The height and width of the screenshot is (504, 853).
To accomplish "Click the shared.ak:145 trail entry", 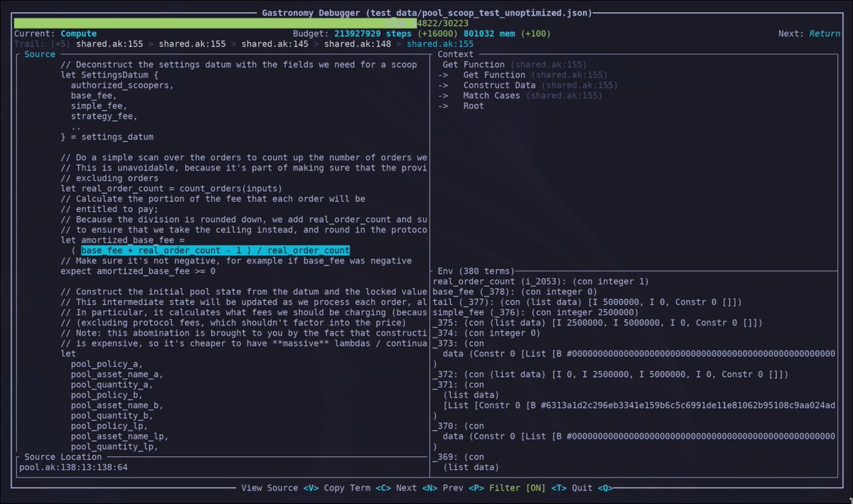I will point(275,44).
